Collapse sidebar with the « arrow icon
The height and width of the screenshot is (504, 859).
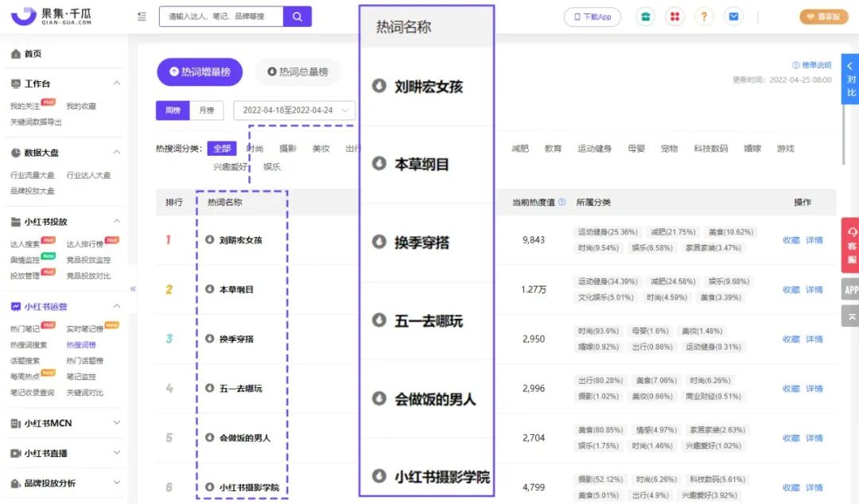pos(133,289)
